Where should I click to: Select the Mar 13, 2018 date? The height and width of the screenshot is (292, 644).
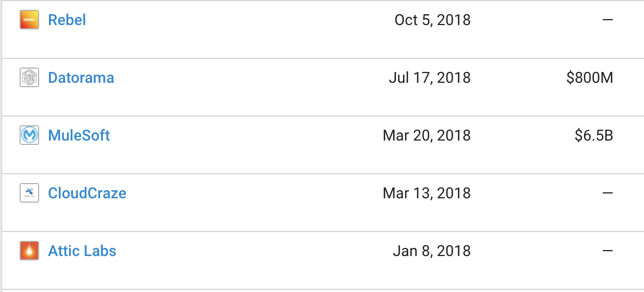tap(426, 193)
